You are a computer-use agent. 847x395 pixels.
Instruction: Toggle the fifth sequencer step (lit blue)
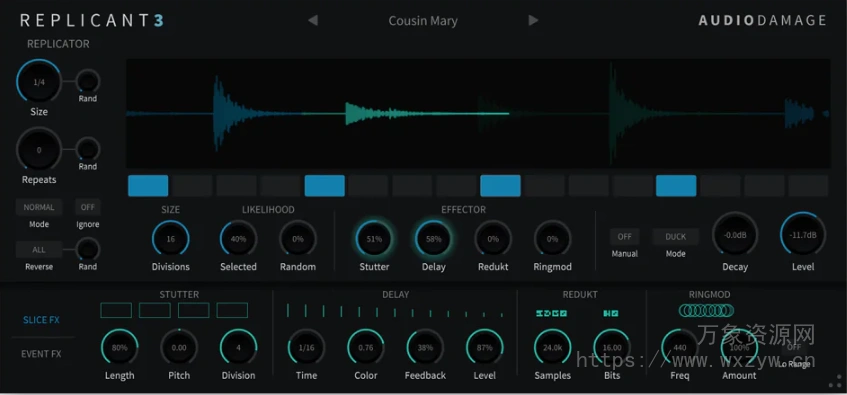coord(325,185)
